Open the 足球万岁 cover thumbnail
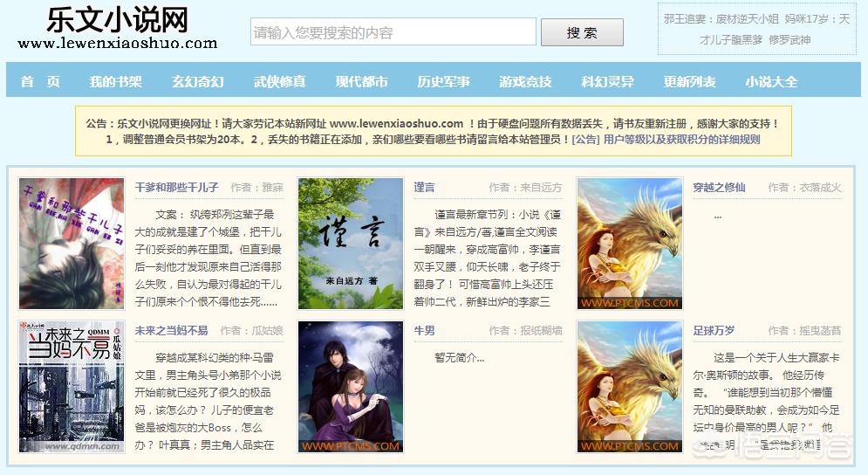868x475 pixels. tap(630, 387)
